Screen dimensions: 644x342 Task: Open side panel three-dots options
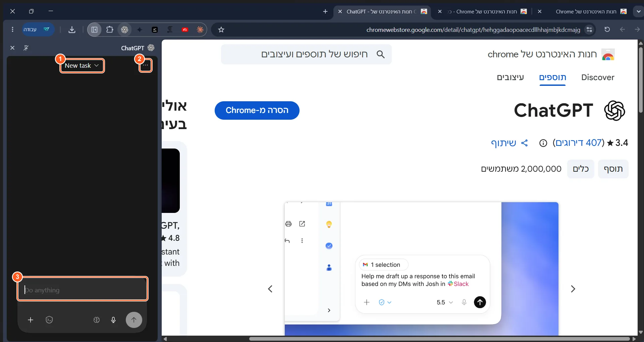click(x=146, y=65)
